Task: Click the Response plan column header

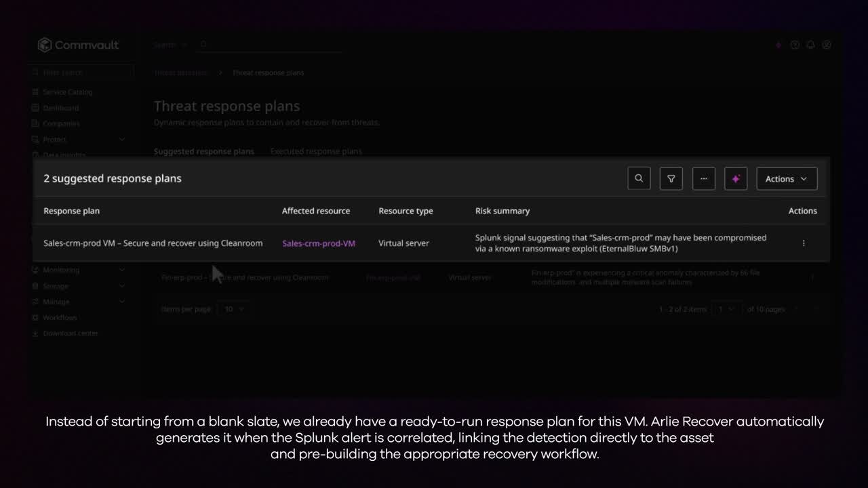Action: (x=71, y=211)
